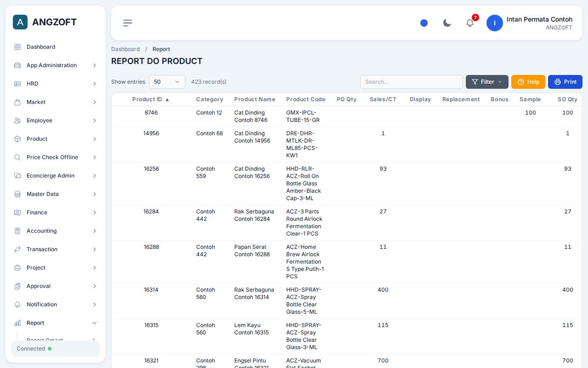Click the Accounting calculator icon
This screenshot has height=368, width=588.
[17, 231]
